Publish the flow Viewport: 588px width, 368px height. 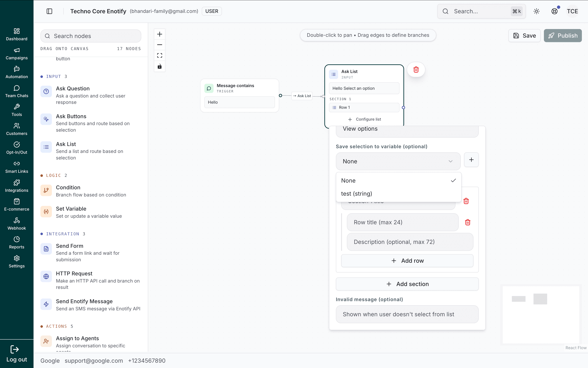pos(563,36)
